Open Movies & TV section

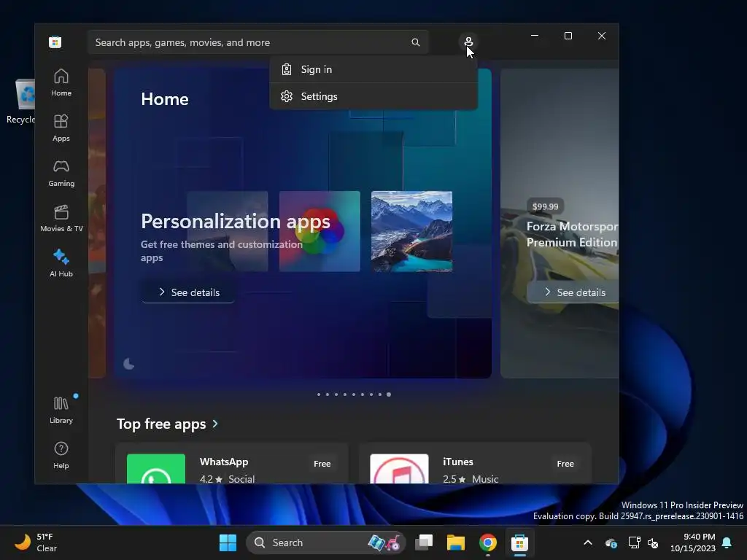[61, 219]
